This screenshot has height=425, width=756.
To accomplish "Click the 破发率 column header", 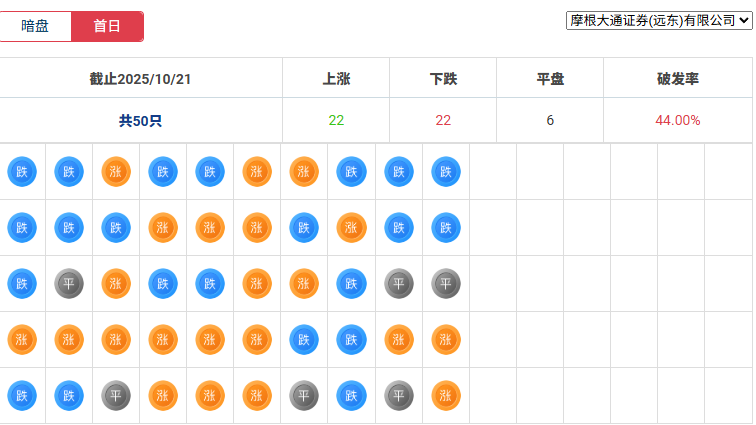I will click(677, 78).
